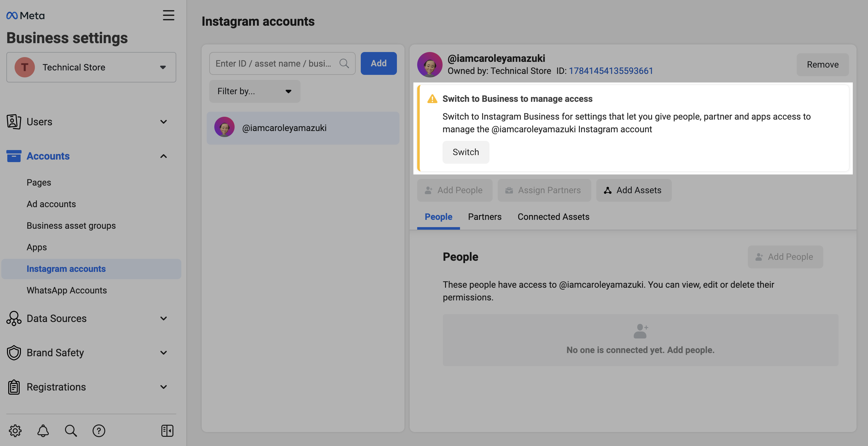The height and width of the screenshot is (446, 868).
Task: Click the empty-state add person icon
Action: click(x=641, y=331)
